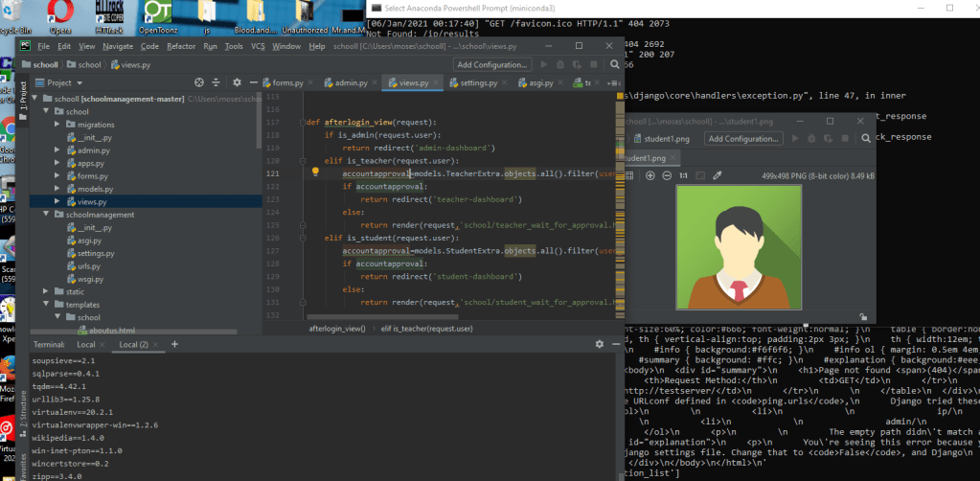Click the eyedropper color picker icon

(718, 175)
